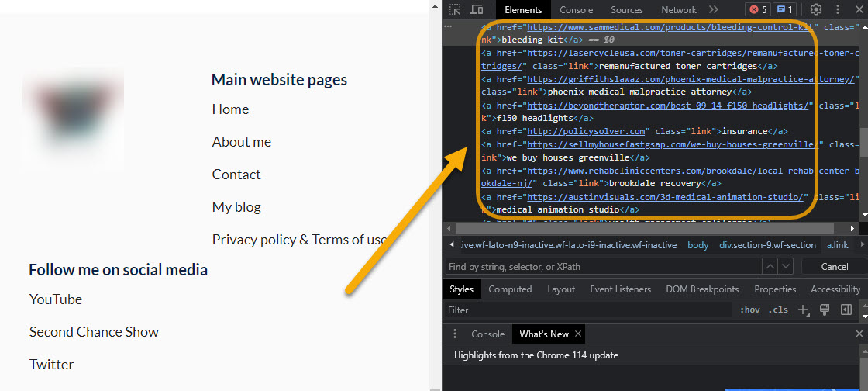Switch to the Network tab

click(x=679, y=9)
